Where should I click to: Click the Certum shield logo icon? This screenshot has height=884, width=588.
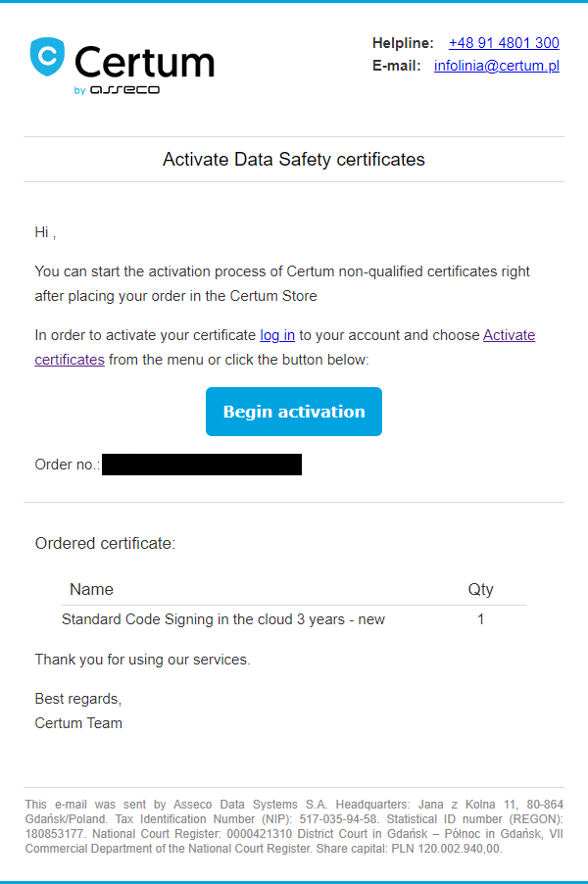pos(47,57)
